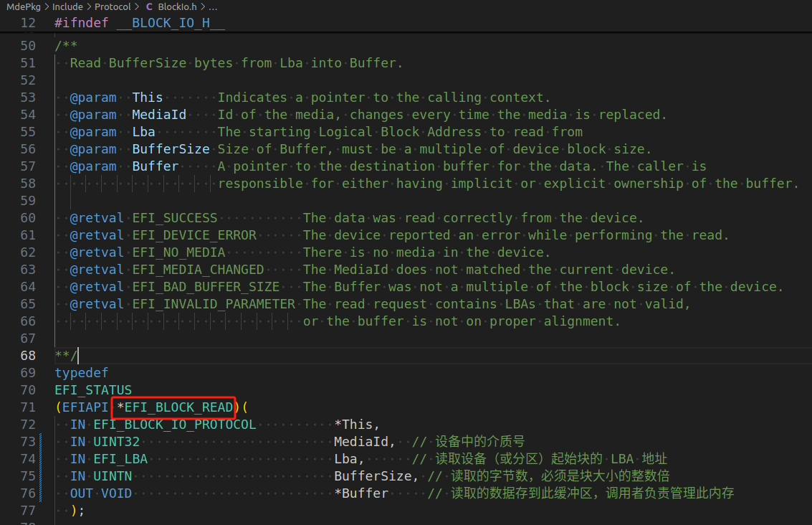Click the OUT VOID declaration on line 76
Image resolution: width=812 pixels, height=525 pixels.
(x=101, y=493)
